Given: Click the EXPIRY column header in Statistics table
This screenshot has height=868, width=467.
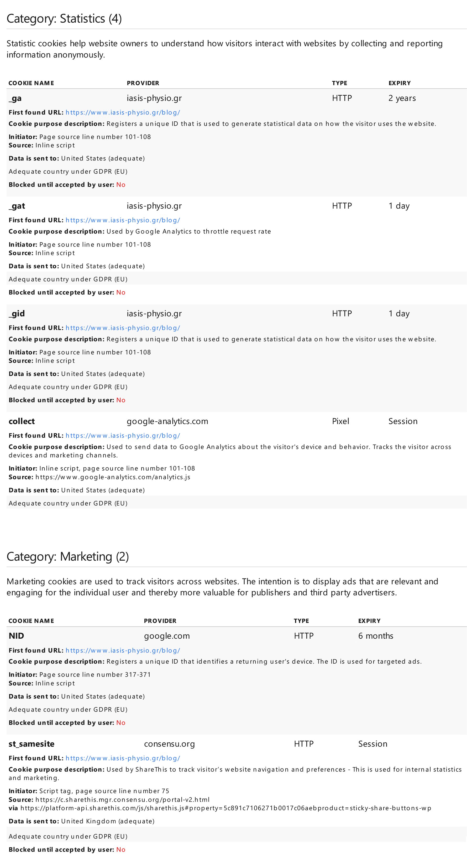Looking at the screenshot, I should point(399,83).
